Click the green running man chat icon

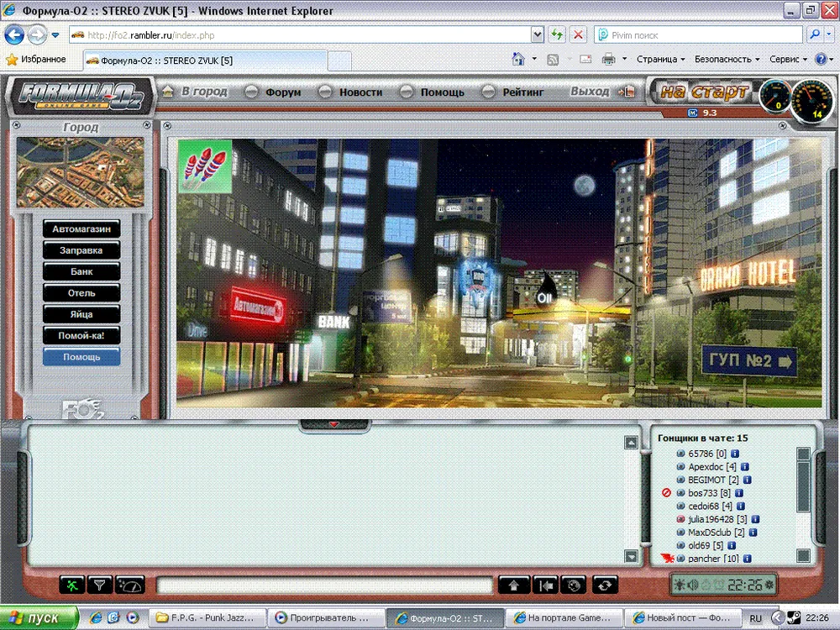[x=71, y=585]
